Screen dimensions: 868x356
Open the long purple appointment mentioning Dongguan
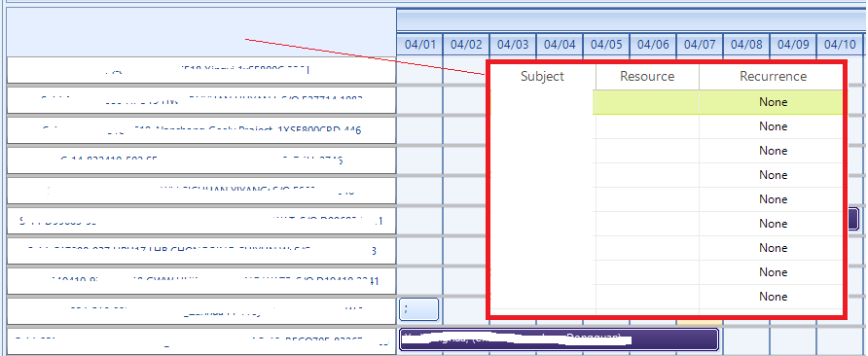[559, 339]
